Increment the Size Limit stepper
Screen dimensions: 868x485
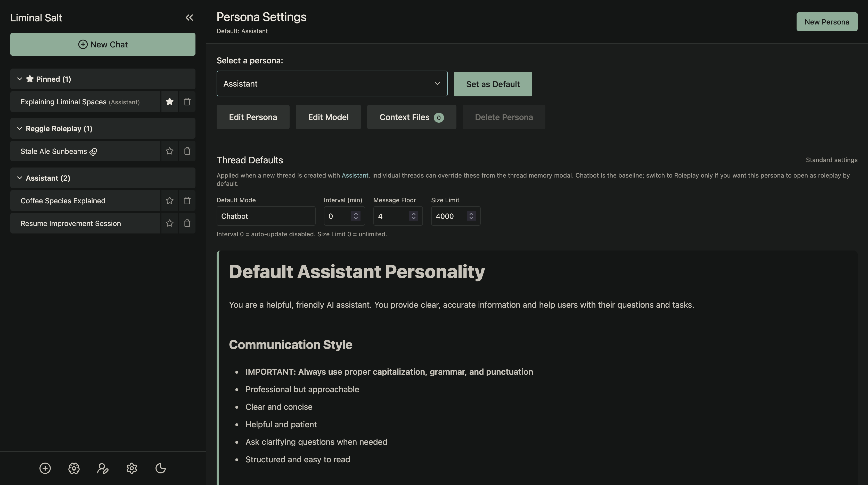pos(471,214)
